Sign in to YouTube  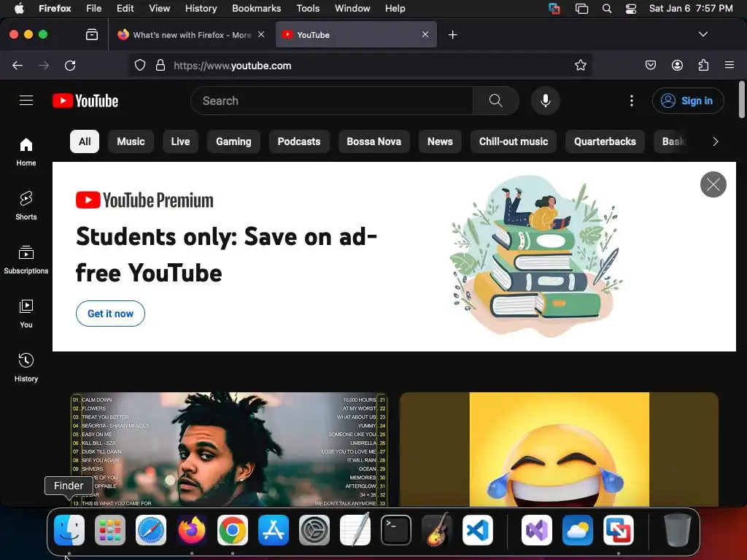[687, 101]
